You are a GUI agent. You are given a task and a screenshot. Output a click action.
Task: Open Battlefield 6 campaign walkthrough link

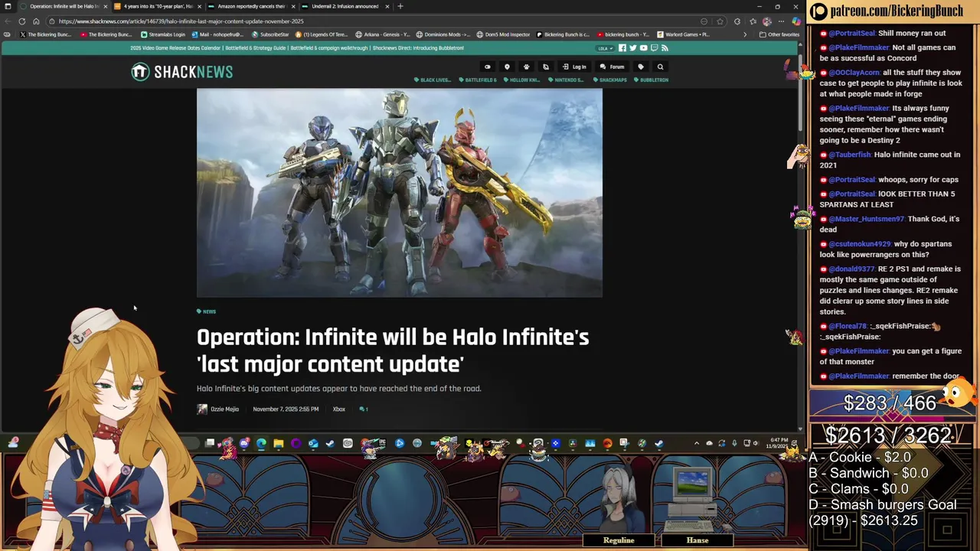331,47
